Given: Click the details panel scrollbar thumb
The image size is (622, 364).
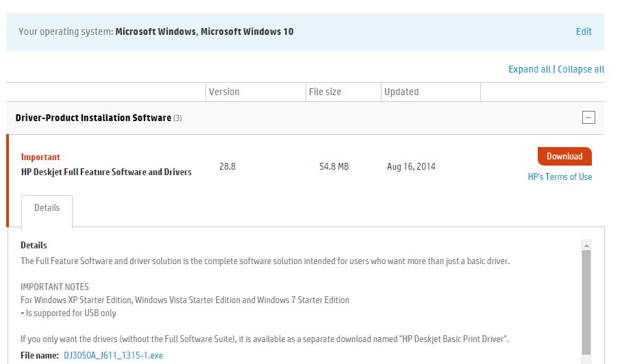Looking at the screenshot, I should tap(586, 302).
